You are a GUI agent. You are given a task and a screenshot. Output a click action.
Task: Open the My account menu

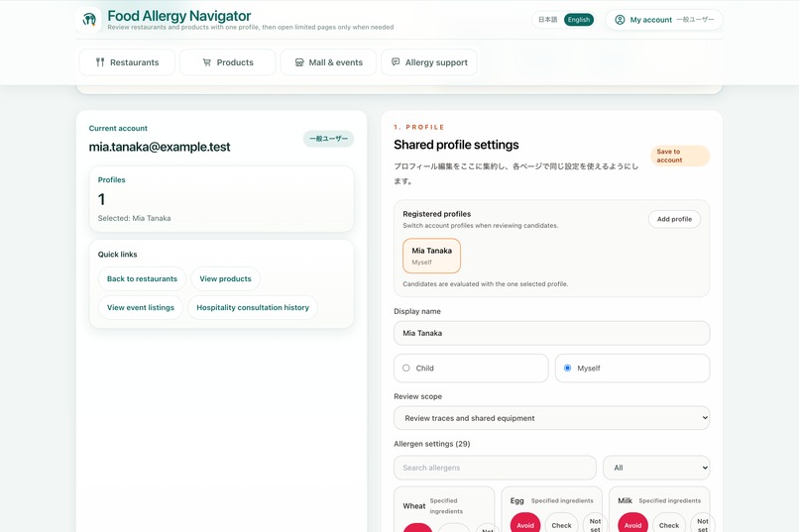[x=664, y=20]
